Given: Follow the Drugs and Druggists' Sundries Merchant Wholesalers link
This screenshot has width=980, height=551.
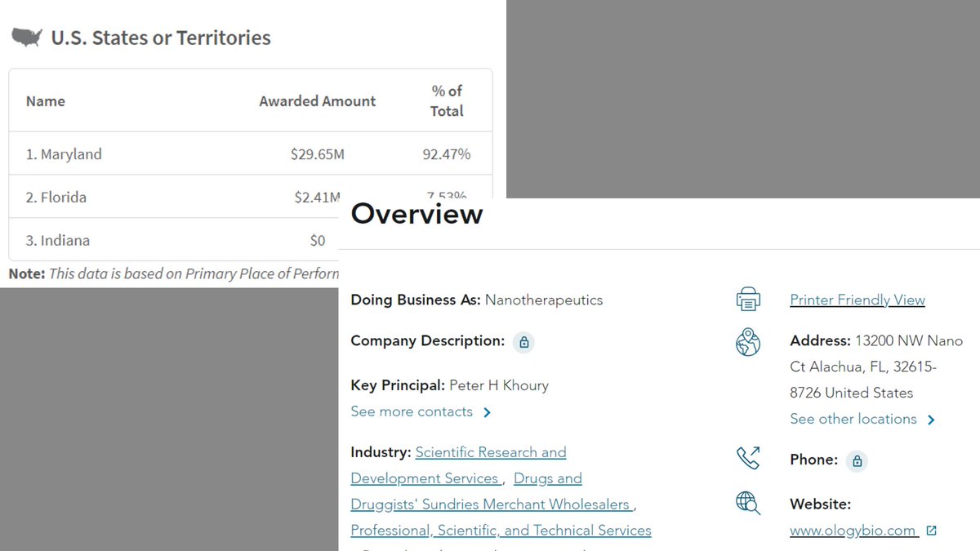Looking at the screenshot, I should pyautogui.click(x=490, y=504).
